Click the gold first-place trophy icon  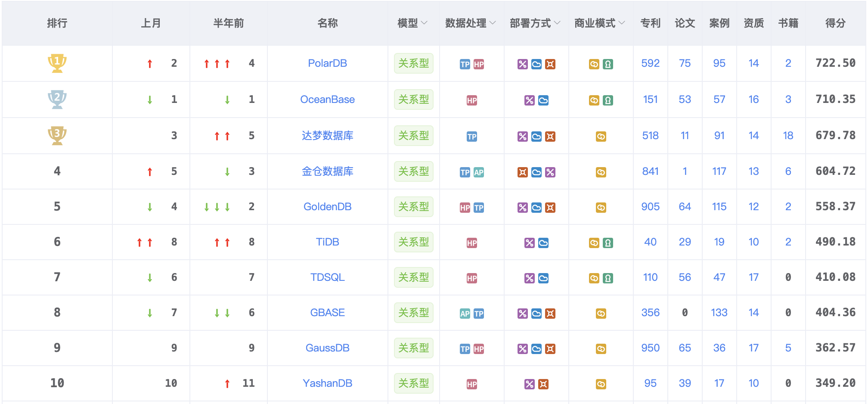[57, 63]
